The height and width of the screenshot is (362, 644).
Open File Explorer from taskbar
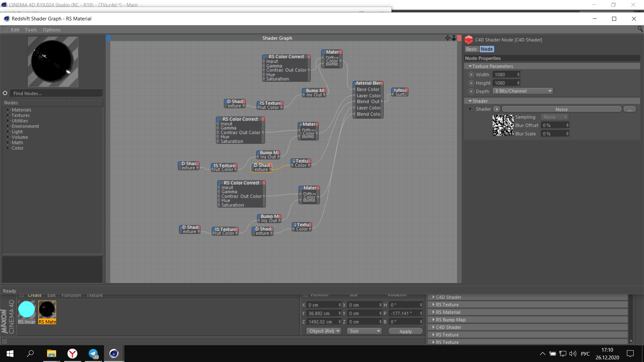51,354
